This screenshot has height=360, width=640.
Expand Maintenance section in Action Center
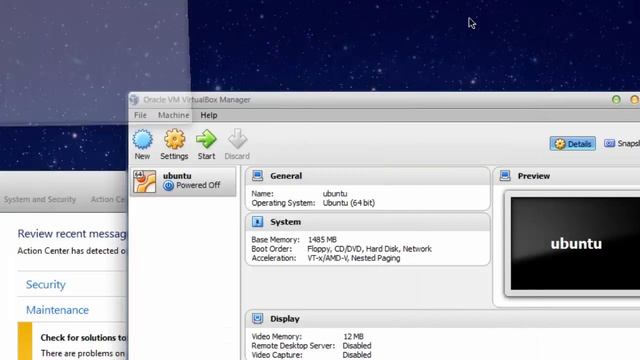coord(57,310)
